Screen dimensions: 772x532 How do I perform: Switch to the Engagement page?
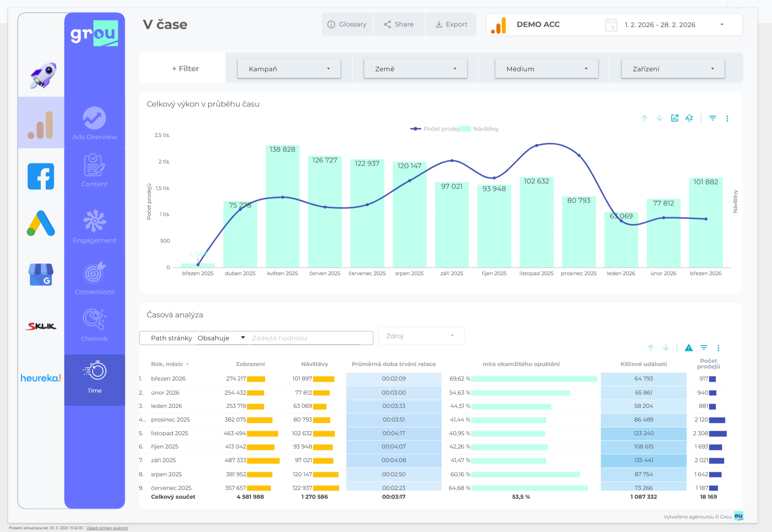94,227
